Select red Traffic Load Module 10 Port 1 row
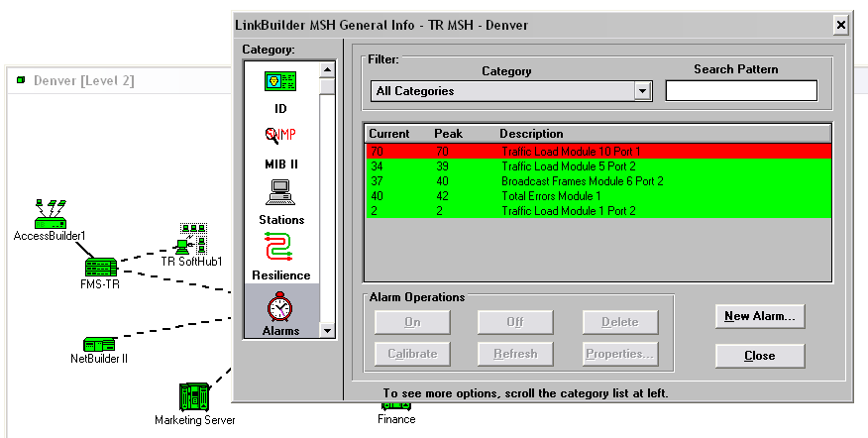 598,152
